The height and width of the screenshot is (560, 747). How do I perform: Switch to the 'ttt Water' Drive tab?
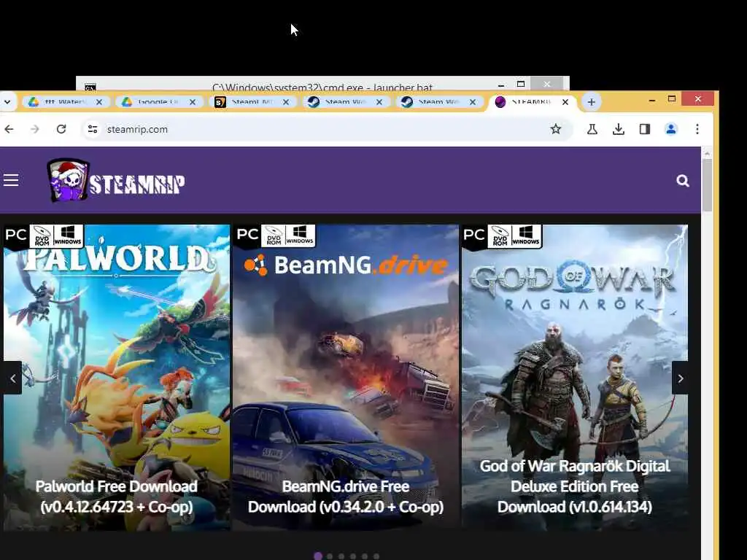coord(66,102)
